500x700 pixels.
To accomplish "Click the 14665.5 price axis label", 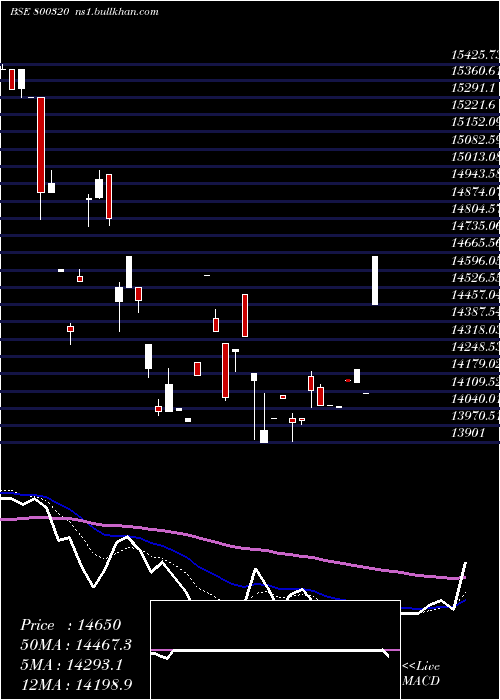I will tap(475, 243).
